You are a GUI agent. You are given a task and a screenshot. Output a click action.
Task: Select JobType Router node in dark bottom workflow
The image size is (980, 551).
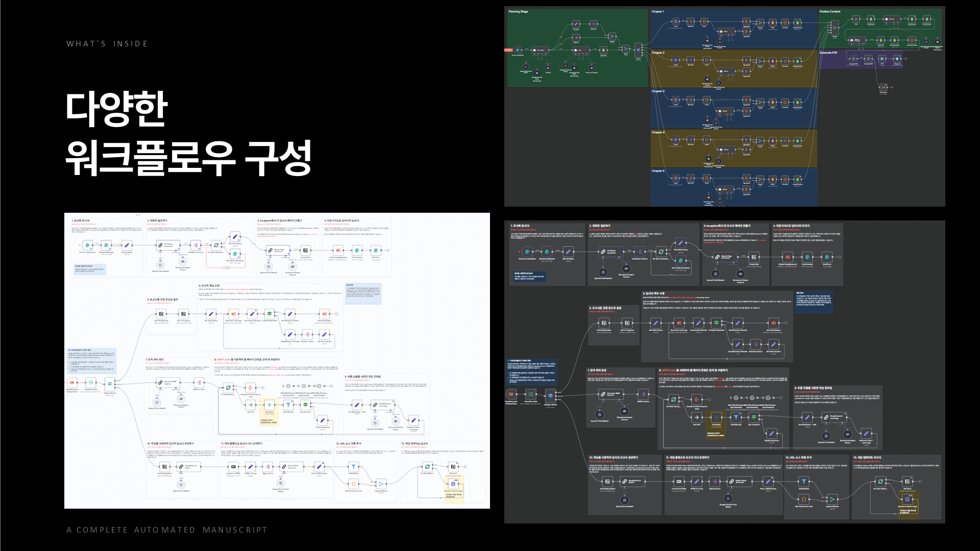click(550, 395)
